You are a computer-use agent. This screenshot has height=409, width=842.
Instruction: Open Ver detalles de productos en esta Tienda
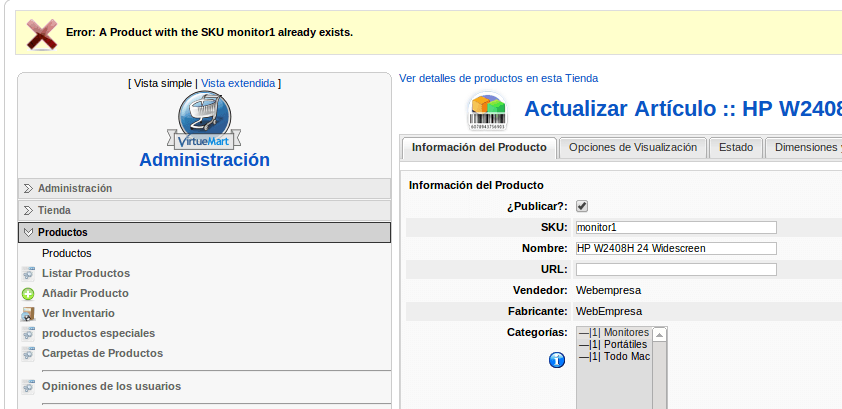pyautogui.click(x=498, y=78)
